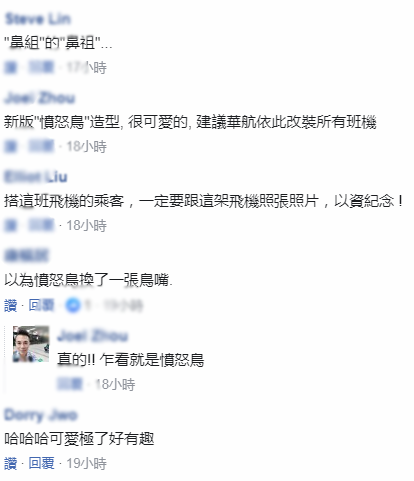The height and width of the screenshot is (481, 414).
Task: Open Steve Lin's profile name link
Action: click(38, 19)
